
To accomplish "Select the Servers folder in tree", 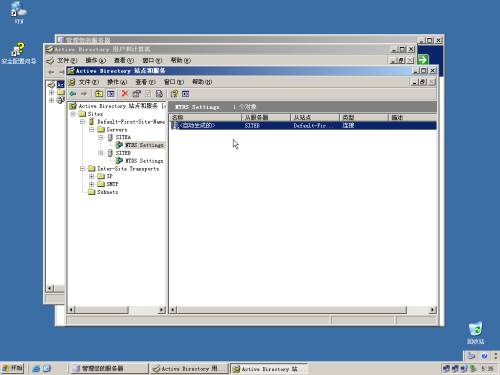I will (x=117, y=129).
